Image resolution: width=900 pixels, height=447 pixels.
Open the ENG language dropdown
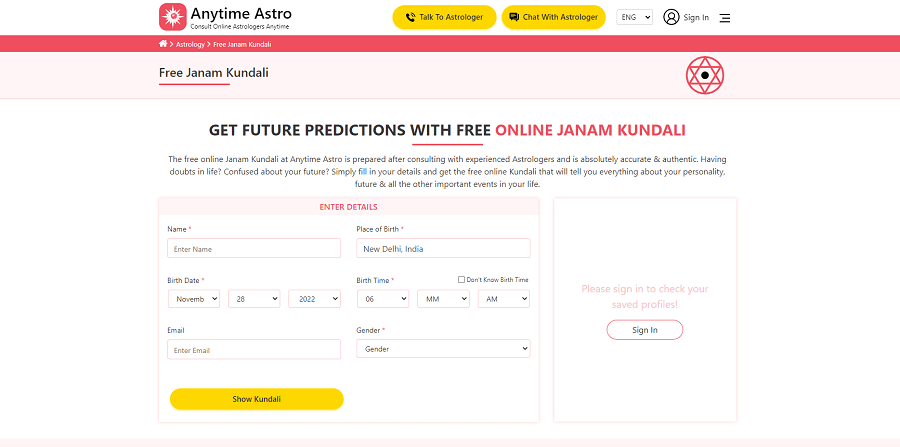634,17
